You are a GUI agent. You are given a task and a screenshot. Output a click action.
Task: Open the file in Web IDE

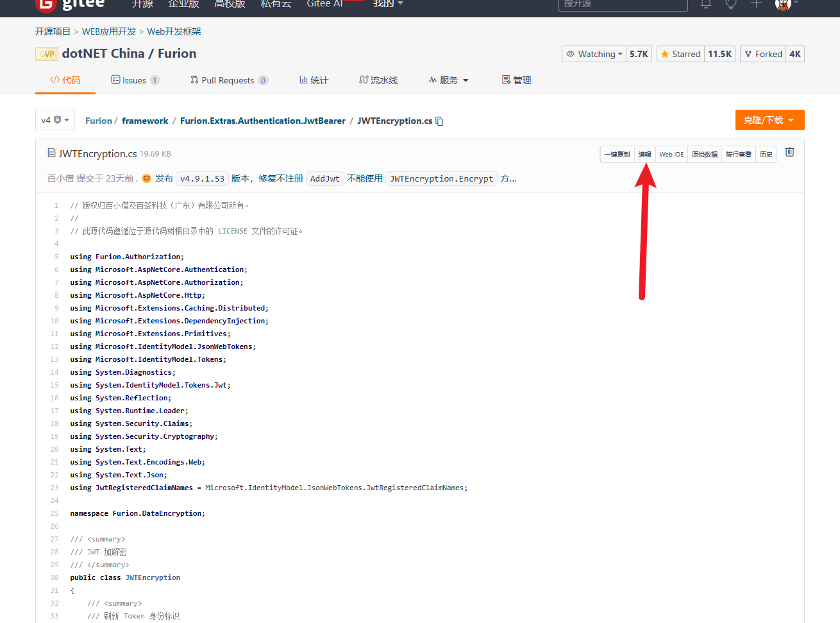671,154
